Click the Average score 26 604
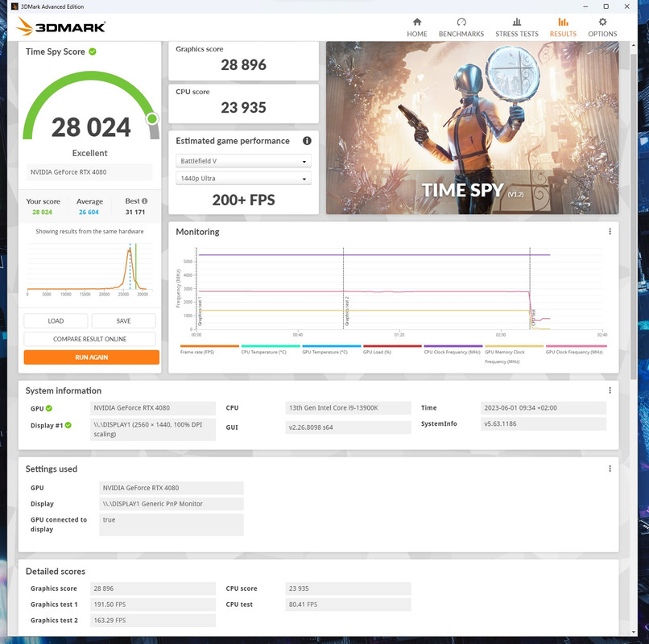The width and height of the screenshot is (649, 644). 89,212
